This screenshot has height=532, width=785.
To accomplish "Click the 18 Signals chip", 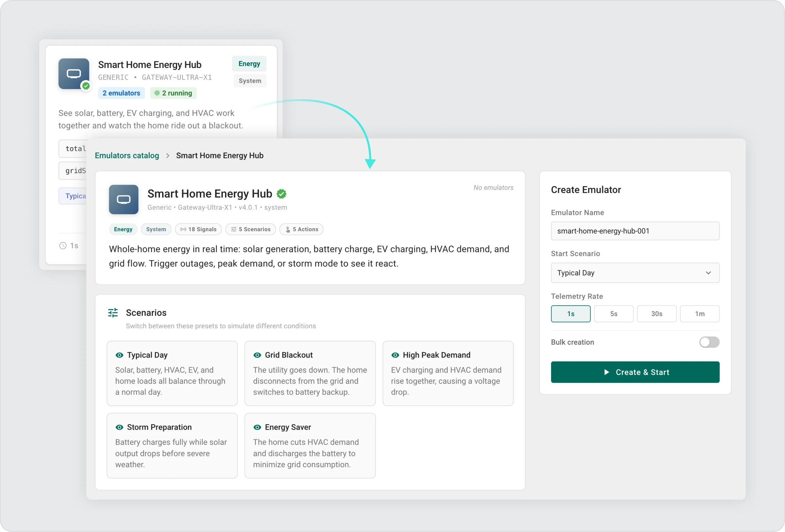I will 198,229.
